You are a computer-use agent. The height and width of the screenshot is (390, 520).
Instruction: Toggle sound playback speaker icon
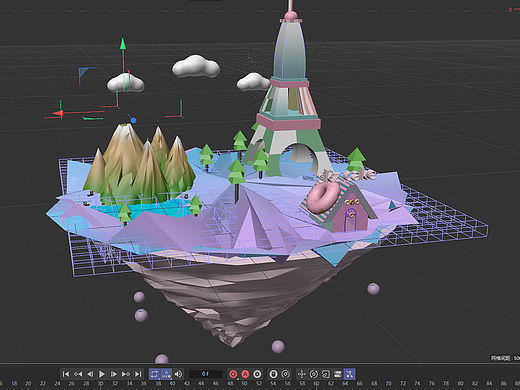[x=179, y=374]
